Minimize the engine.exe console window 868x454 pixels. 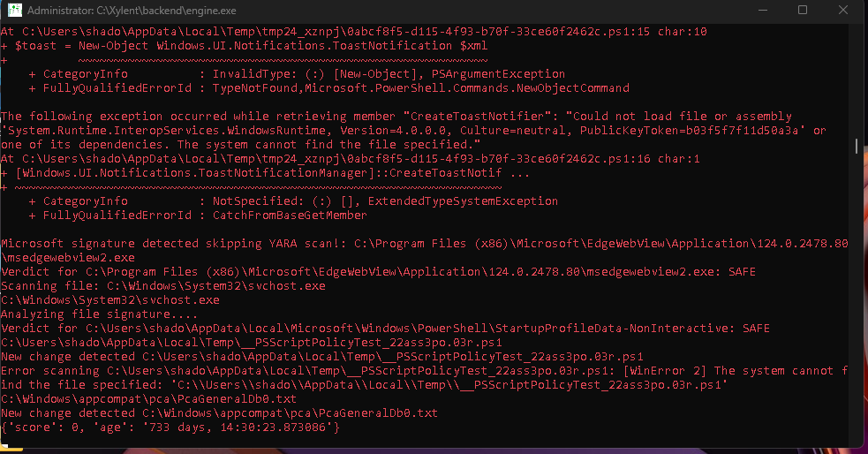click(761, 11)
